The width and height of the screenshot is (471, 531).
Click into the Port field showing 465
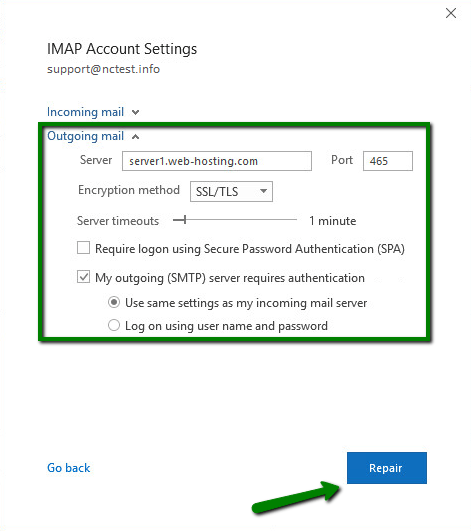pyautogui.click(x=388, y=161)
